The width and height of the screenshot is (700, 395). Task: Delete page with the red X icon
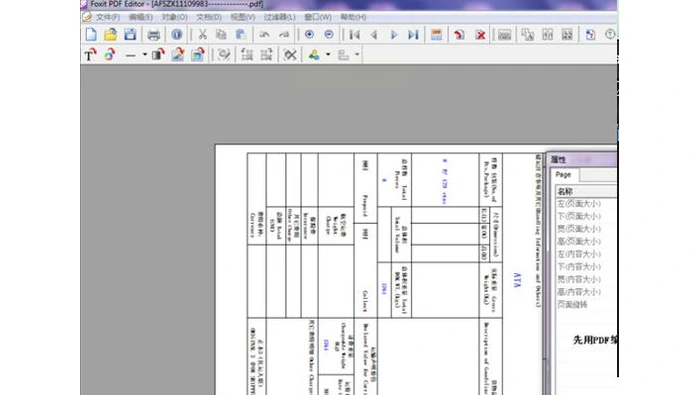point(480,34)
